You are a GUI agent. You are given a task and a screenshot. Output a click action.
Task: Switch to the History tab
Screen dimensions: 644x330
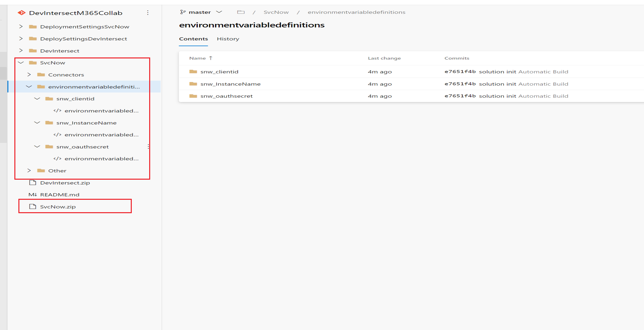tap(228, 39)
